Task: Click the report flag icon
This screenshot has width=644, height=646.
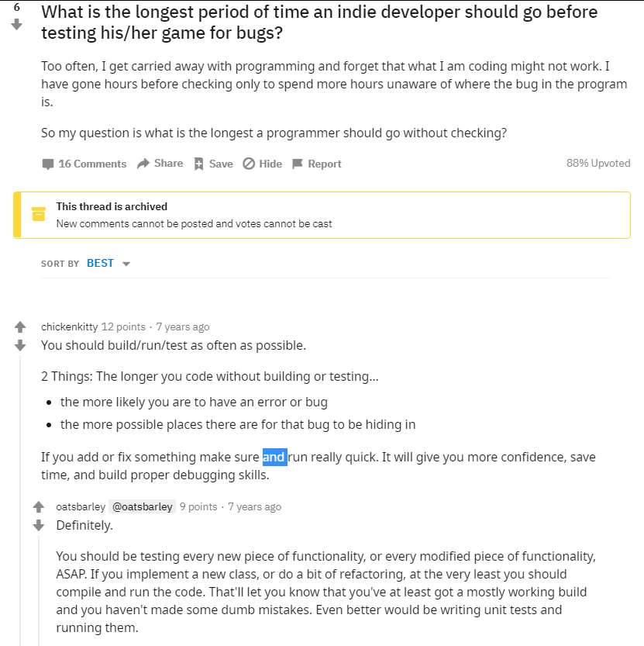Action: pos(298,164)
